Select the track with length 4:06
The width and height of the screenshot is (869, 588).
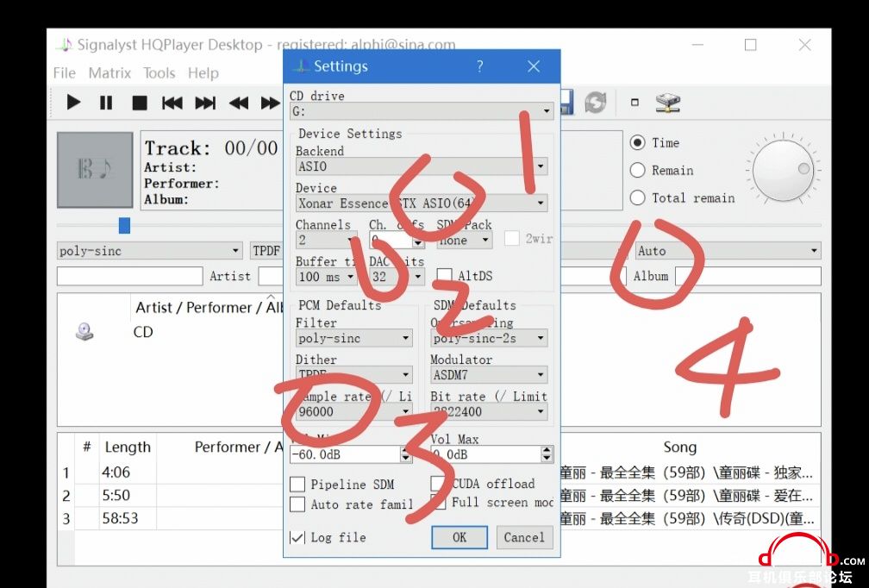point(116,472)
